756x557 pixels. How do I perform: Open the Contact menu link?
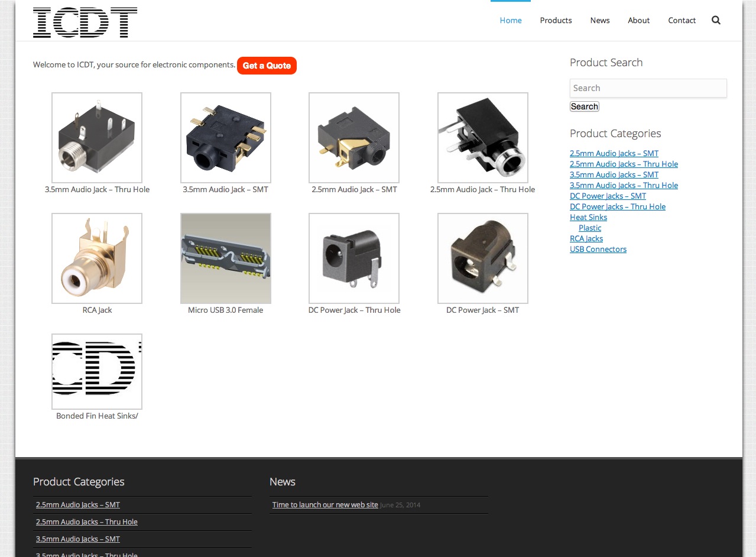pyautogui.click(x=682, y=20)
